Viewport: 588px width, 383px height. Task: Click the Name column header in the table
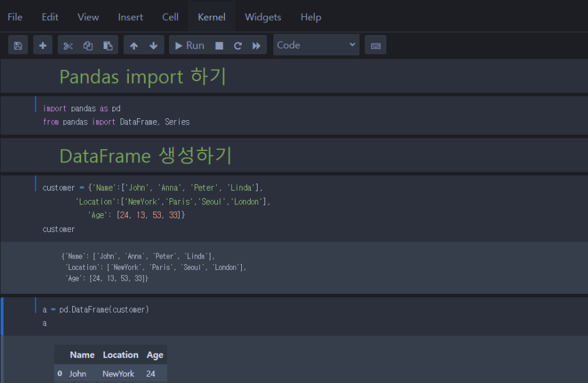pos(82,355)
